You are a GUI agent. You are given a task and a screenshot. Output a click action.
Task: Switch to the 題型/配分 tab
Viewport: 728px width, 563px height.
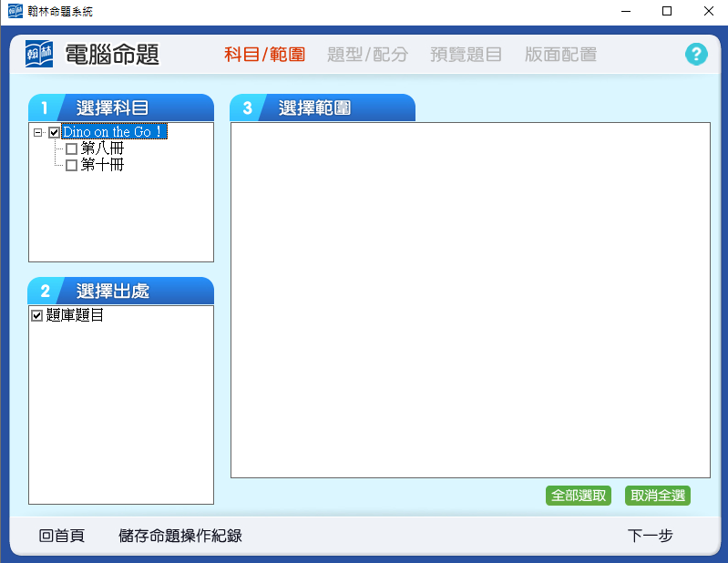point(367,55)
